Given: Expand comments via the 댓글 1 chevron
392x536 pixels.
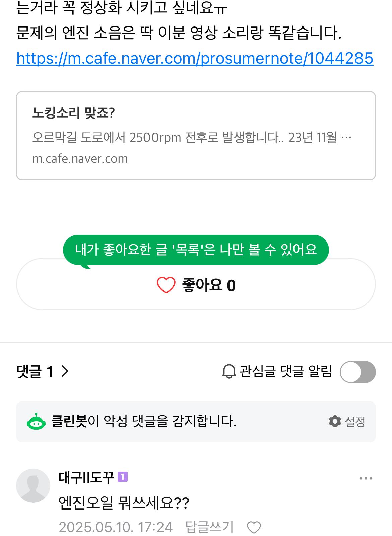Looking at the screenshot, I should coord(65,371).
